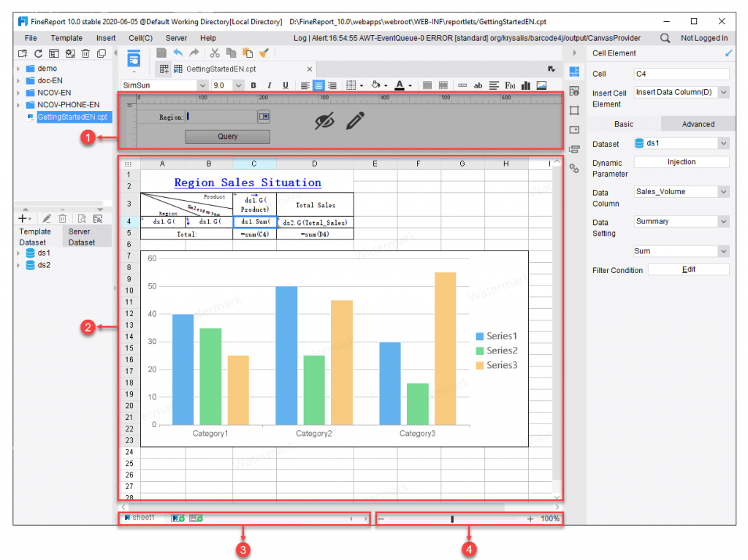Viewport: 748px width, 560px height.
Task: Open the File menu
Action: click(x=31, y=38)
